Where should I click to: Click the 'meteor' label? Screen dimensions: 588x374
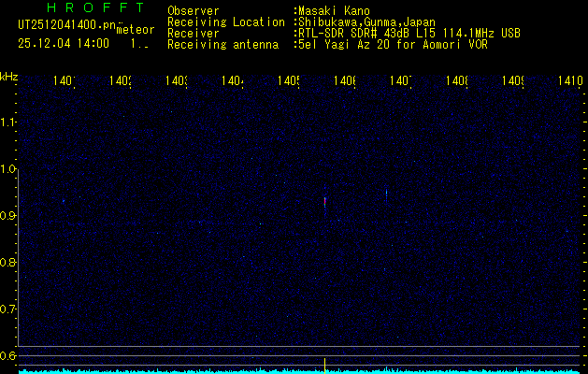coord(136,30)
